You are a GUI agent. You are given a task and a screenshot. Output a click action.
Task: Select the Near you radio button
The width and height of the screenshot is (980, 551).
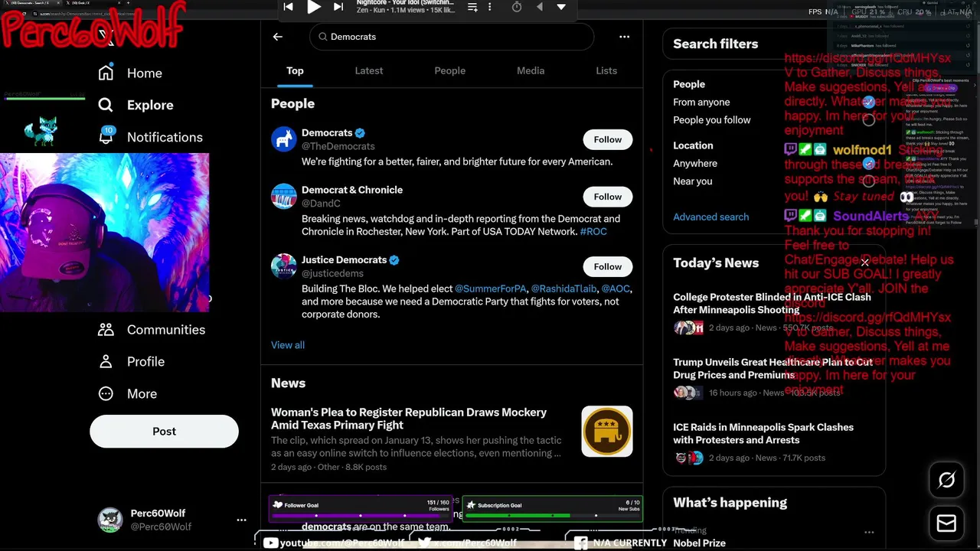click(868, 181)
